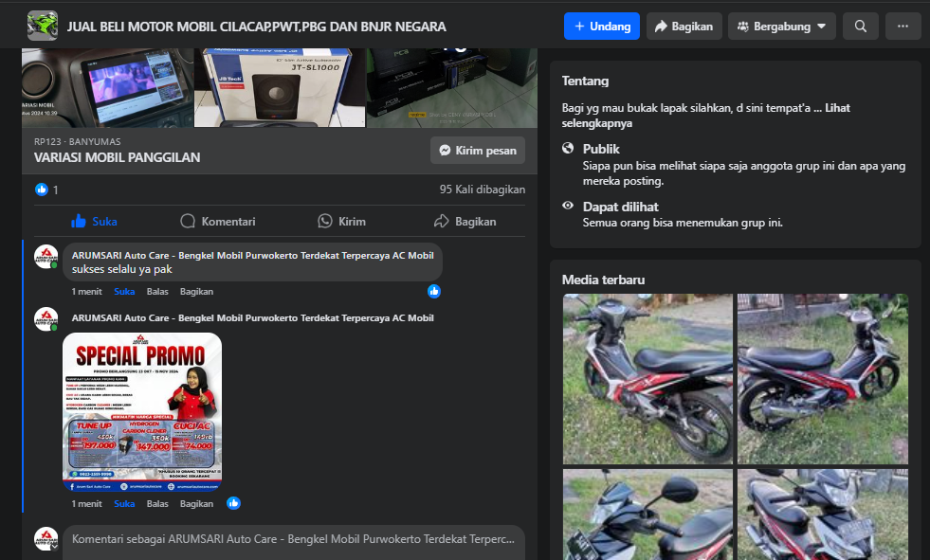Open the third post photo with amplifiers
Viewport: 930px width, 560px height.
452,88
